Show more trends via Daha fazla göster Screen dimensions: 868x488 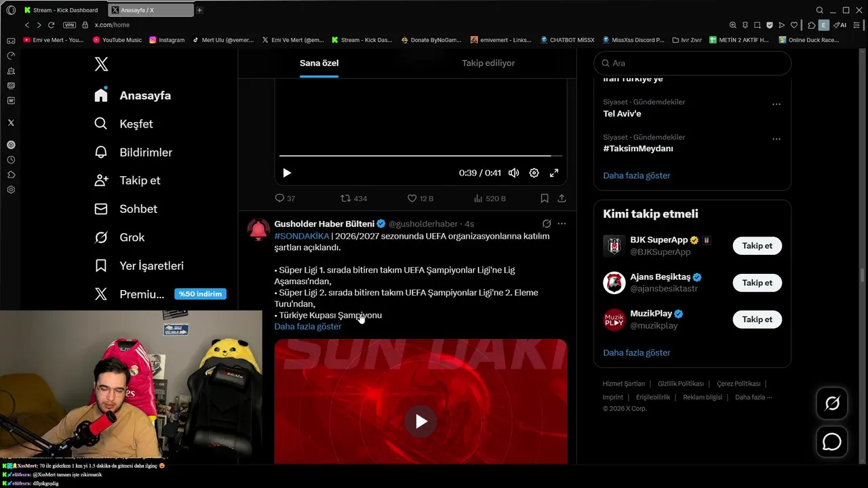[x=637, y=176]
